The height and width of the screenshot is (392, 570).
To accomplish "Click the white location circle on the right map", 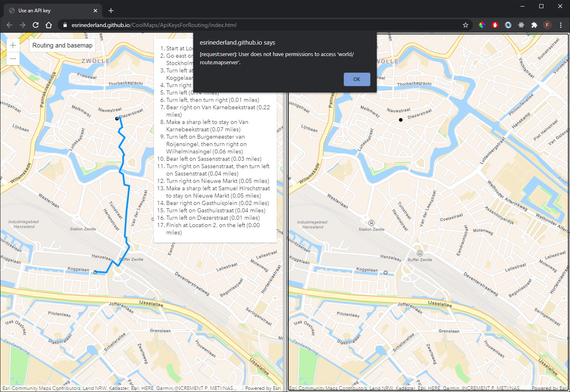I will click(385, 273).
